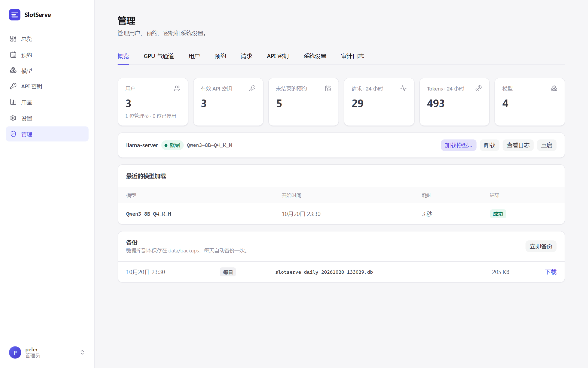Screen dimensions: 588x368
Task: Download the slotserve-daily backup file
Action: tap(551, 272)
